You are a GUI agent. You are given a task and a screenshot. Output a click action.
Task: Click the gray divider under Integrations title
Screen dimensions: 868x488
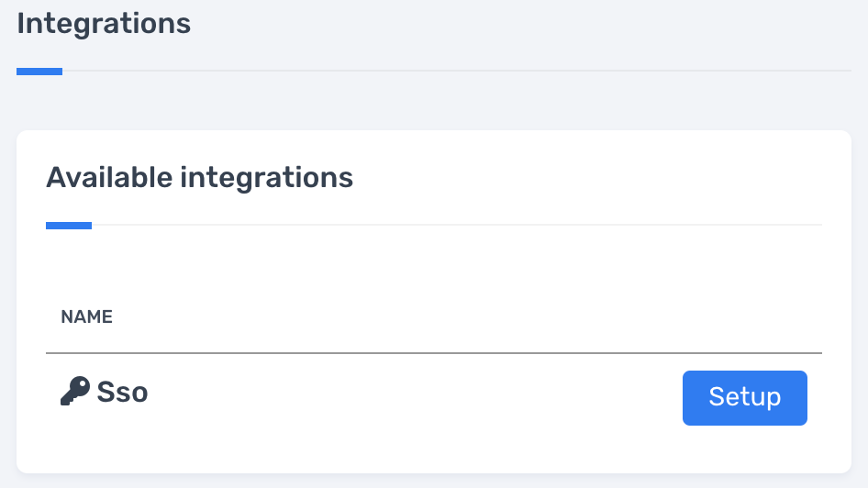(x=459, y=71)
